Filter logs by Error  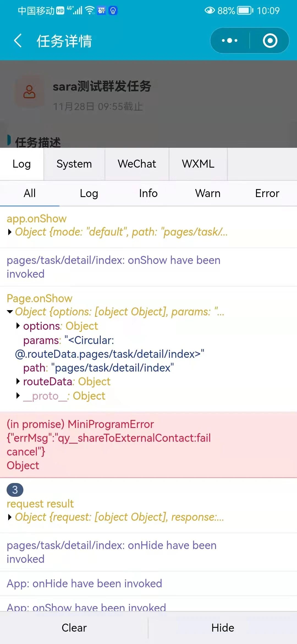click(x=267, y=193)
